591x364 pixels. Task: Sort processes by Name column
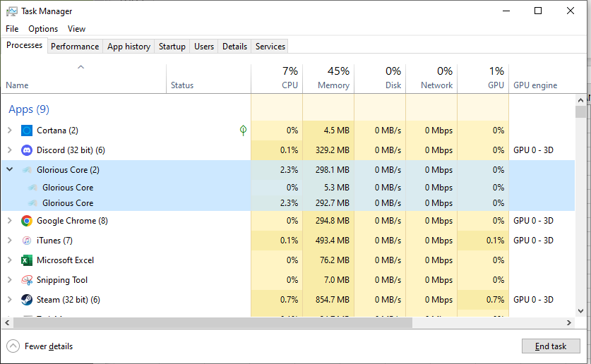pyautogui.click(x=84, y=78)
